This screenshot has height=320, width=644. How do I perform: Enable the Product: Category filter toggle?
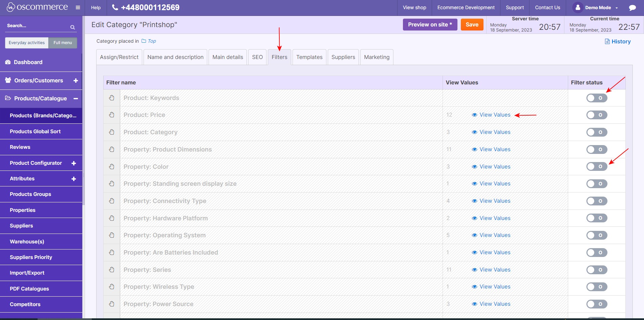597,132
